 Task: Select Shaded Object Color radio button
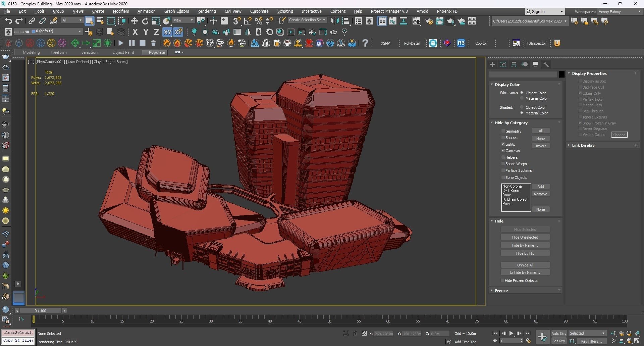coord(522,107)
